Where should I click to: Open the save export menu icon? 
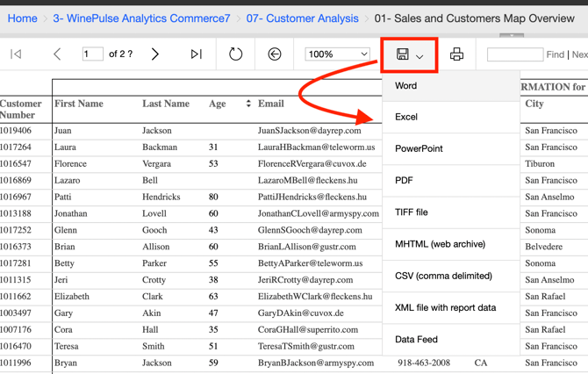pos(409,54)
